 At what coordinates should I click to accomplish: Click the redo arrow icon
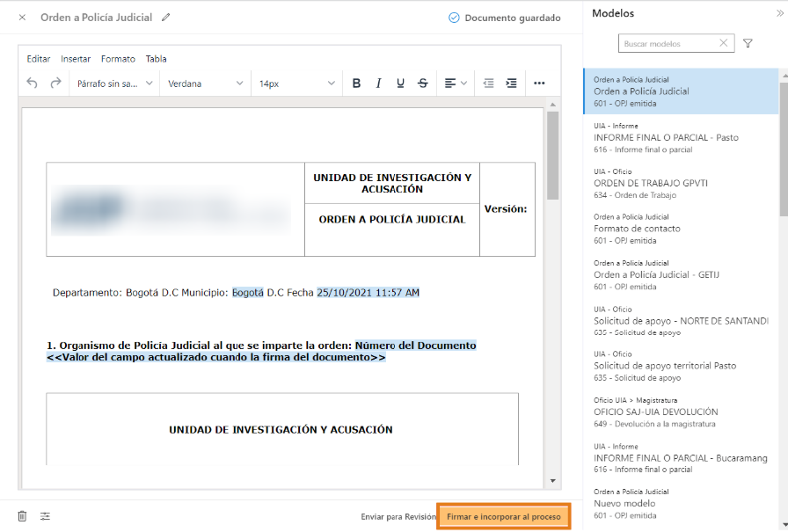coord(55,84)
